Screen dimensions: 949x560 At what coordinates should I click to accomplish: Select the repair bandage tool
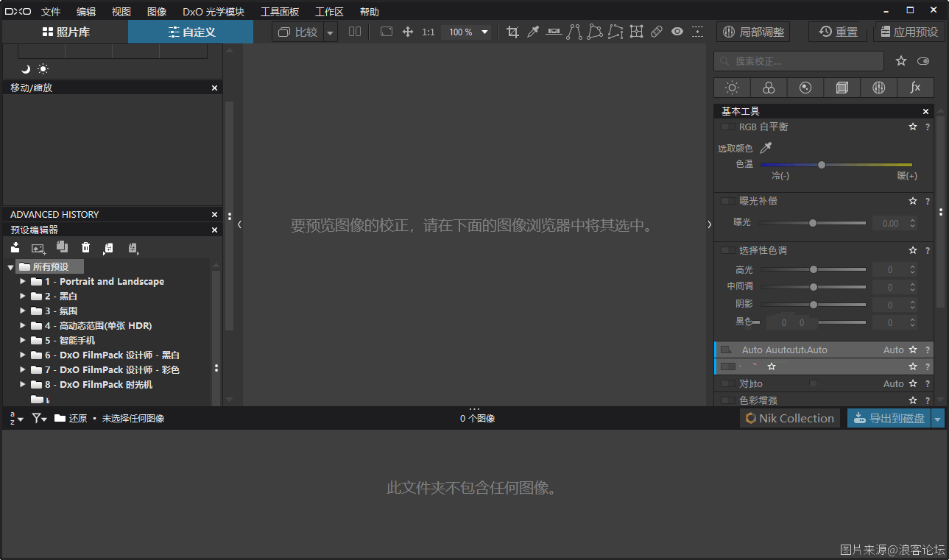pos(657,32)
